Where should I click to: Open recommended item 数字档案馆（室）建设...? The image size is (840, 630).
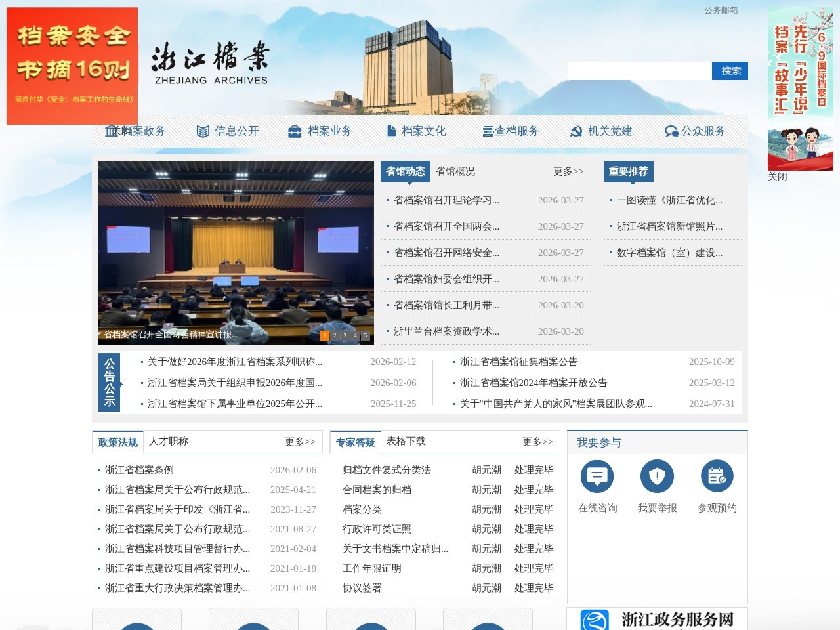pos(669,253)
